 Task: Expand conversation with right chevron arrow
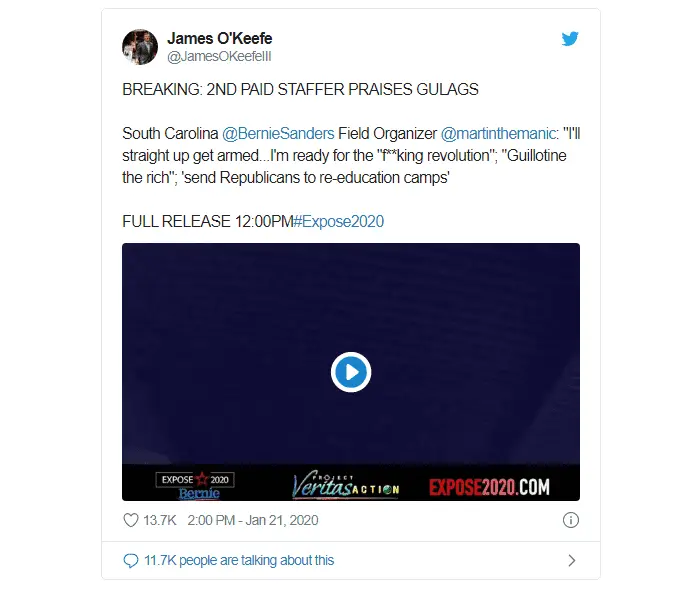pyautogui.click(x=572, y=561)
